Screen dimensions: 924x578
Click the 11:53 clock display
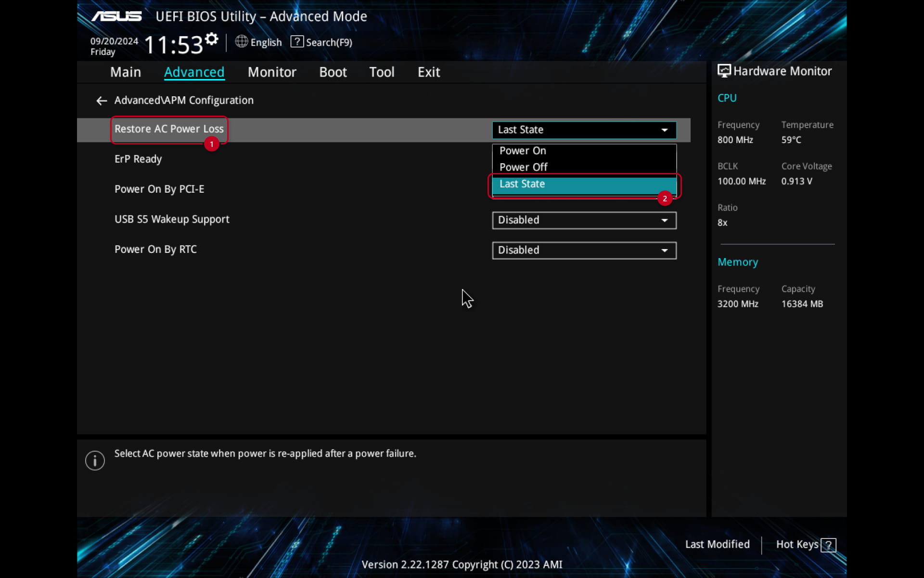click(173, 45)
